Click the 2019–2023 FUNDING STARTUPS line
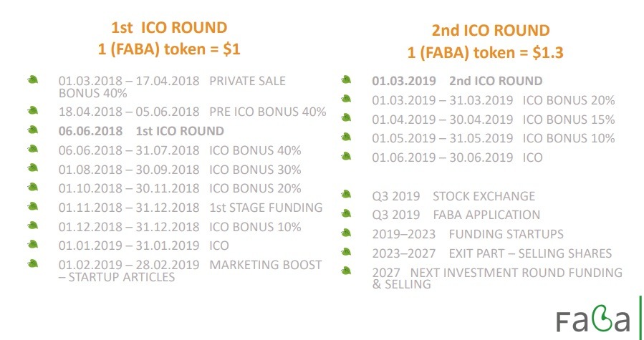Image resolution: width=644 pixels, height=340 pixels. point(467,234)
